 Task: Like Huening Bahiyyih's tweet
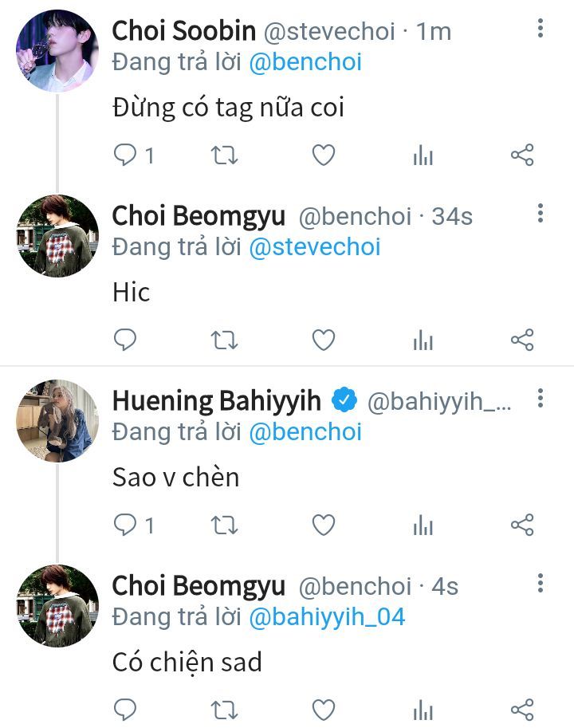[x=323, y=525]
